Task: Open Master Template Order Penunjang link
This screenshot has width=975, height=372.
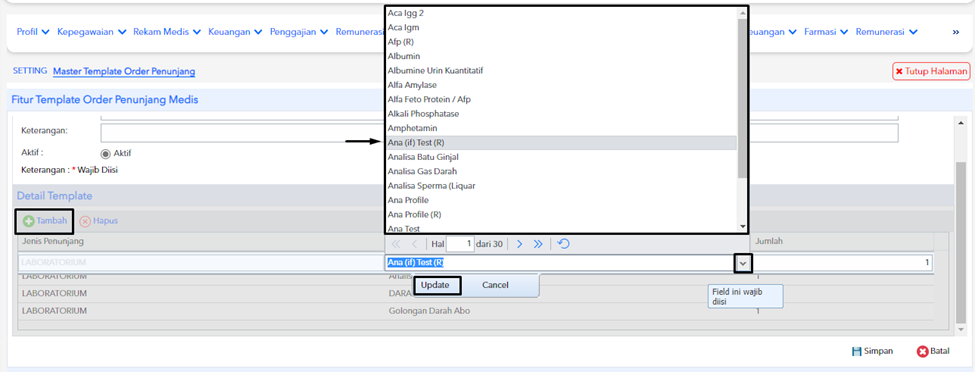Action: pos(124,72)
